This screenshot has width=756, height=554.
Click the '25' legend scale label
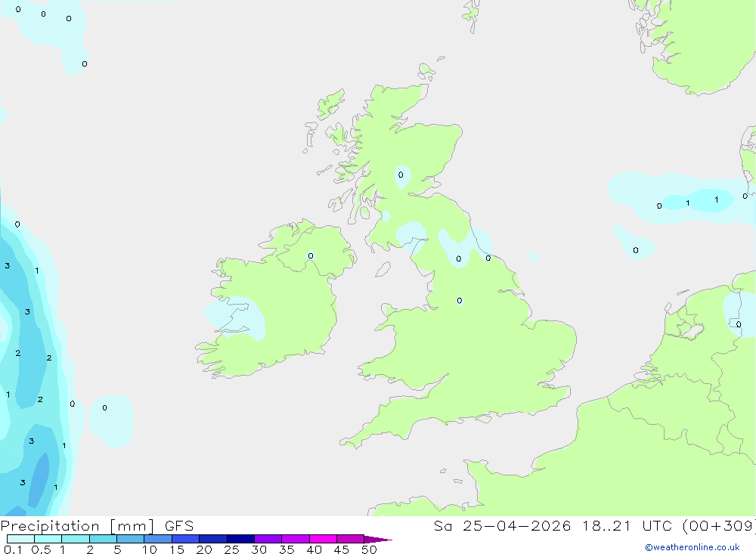231,549
